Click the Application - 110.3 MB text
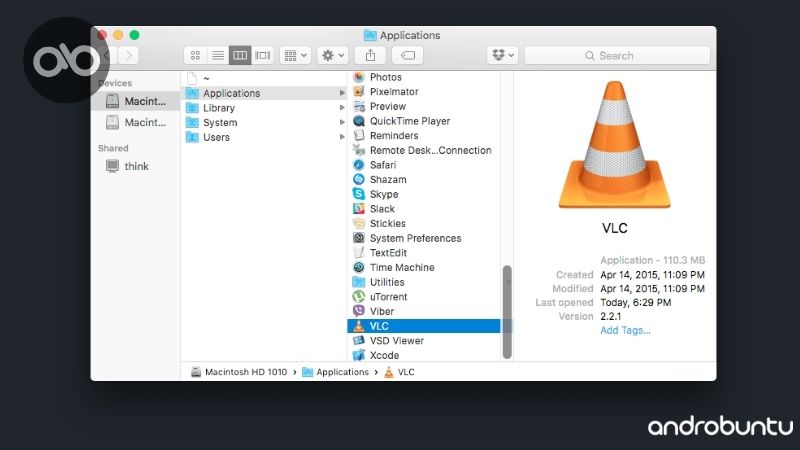 point(653,260)
